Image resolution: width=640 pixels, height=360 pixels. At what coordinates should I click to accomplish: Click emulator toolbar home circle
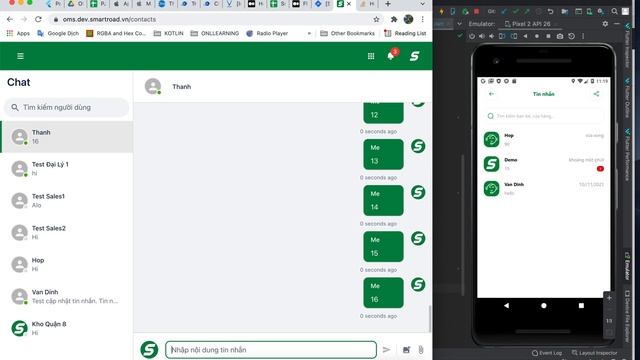tap(537, 36)
